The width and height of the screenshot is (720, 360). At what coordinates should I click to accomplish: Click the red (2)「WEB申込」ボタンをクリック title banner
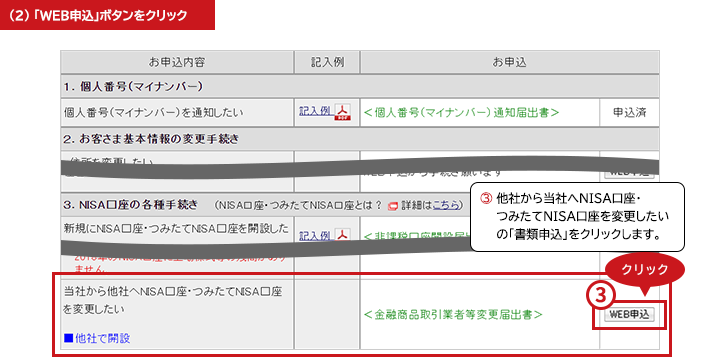(x=107, y=15)
